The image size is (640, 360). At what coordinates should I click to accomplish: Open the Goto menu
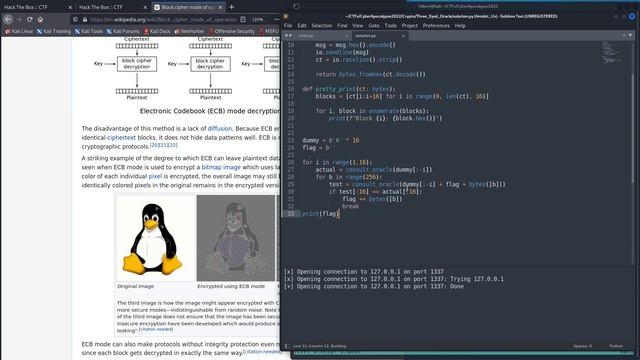374,26
